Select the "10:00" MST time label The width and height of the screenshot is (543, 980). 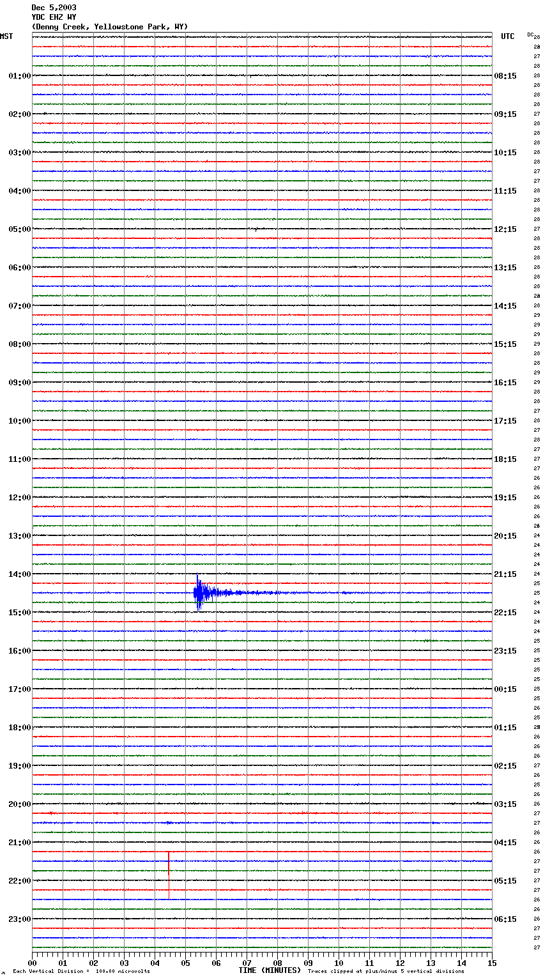[x=20, y=421]
